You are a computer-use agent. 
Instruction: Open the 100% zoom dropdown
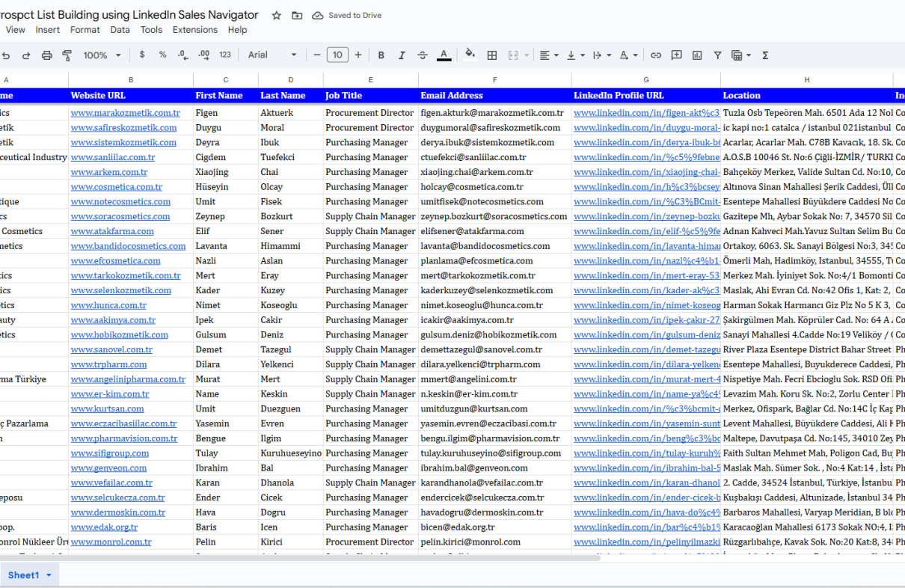tap(102, 55)
